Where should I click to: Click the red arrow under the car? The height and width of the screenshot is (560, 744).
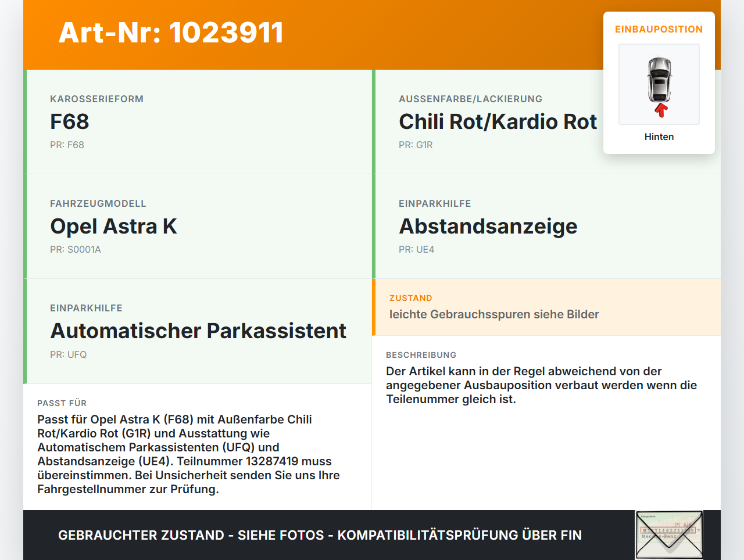click(660, 110)
